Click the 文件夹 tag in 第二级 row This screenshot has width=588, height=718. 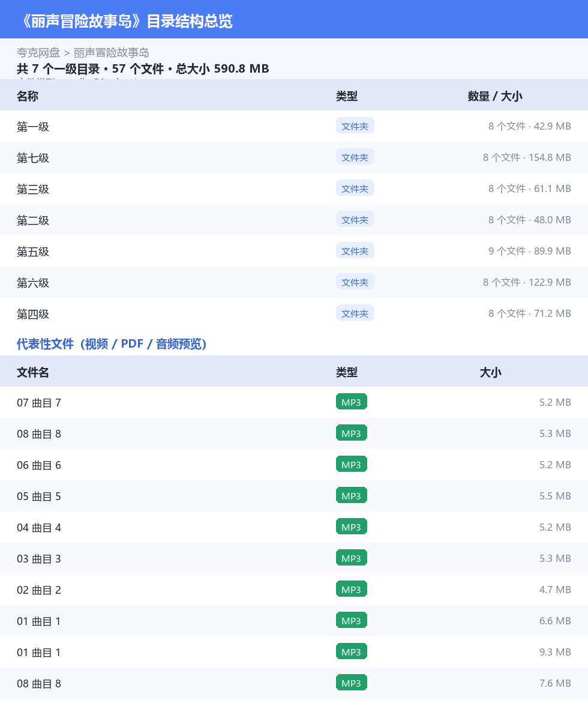coord(355,220)
